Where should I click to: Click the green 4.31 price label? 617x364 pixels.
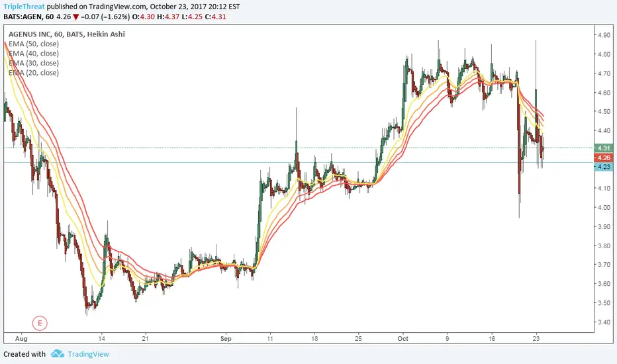pyautogui.click(x=604, y=148)
